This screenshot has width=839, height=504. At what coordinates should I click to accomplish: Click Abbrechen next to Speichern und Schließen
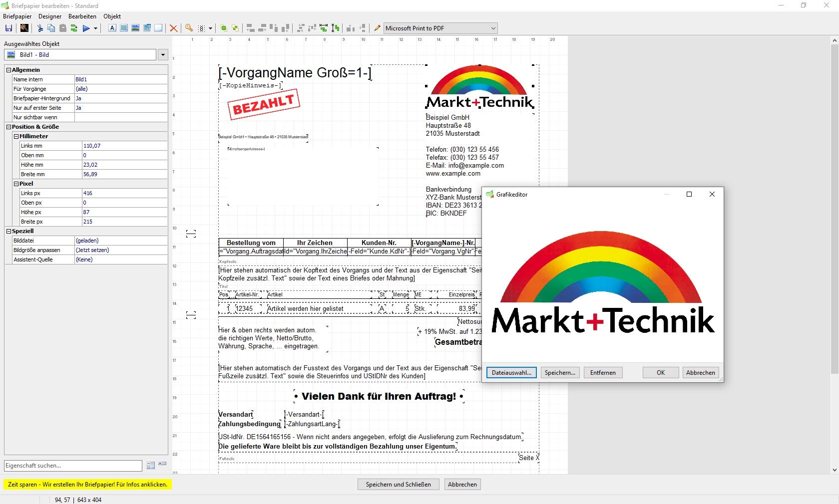pos(462,485)
